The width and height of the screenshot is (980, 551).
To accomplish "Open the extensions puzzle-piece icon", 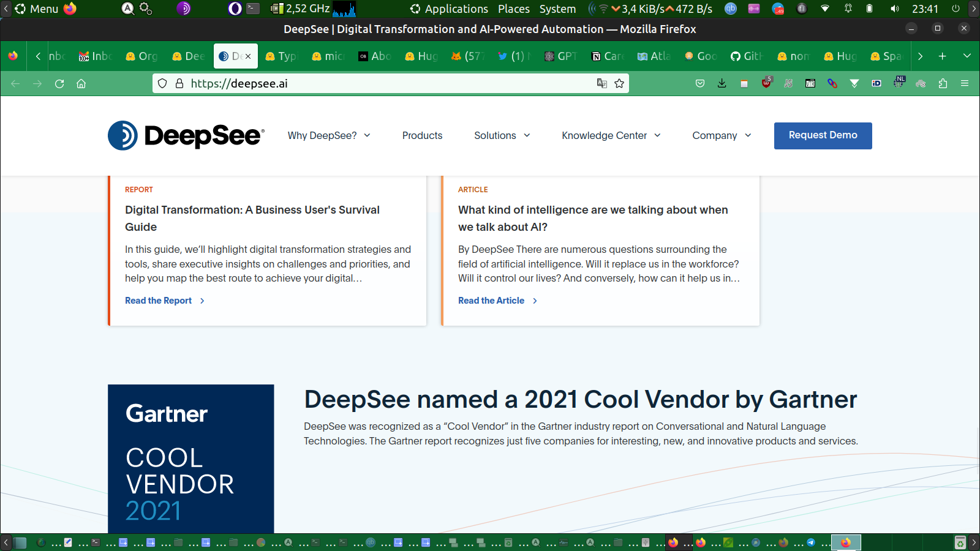I will (x=943, y=84).
